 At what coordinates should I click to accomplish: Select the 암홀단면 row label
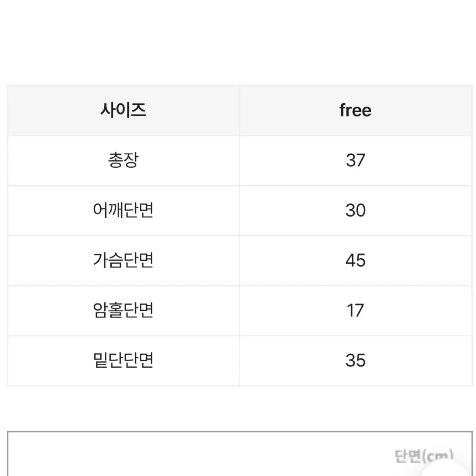click(x=123, y=311)
